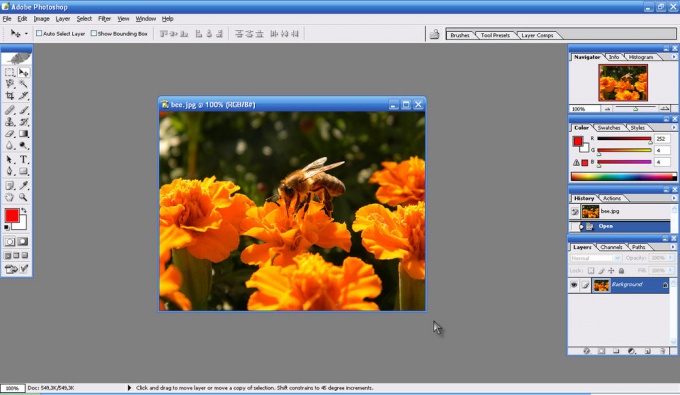
Task: Select the Eraser tool
Action: click(x=10, y=134)
